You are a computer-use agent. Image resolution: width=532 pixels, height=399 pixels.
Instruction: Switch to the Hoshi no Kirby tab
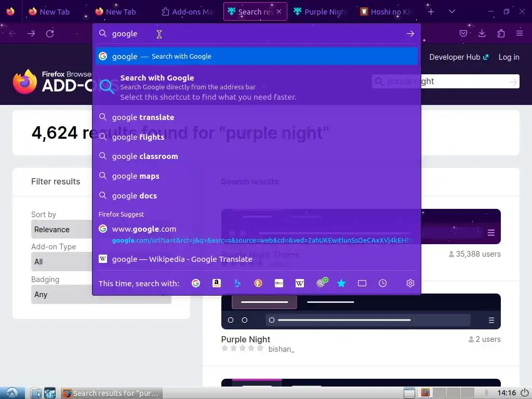[x=387, y=11]
